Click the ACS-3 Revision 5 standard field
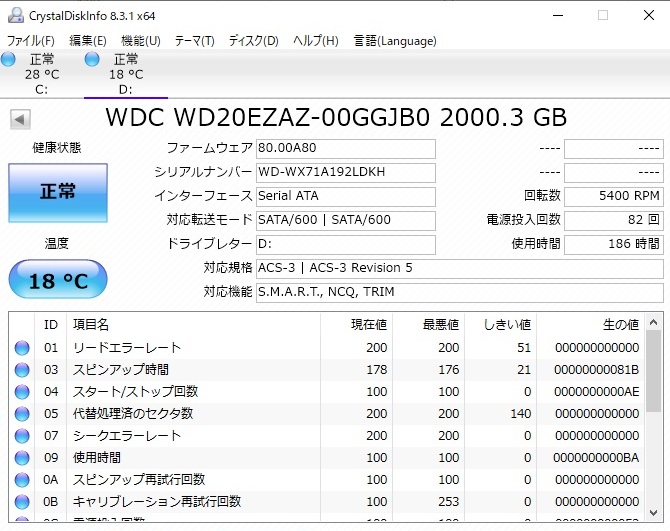This screenshot has width=670, height=531. (460, 268)
